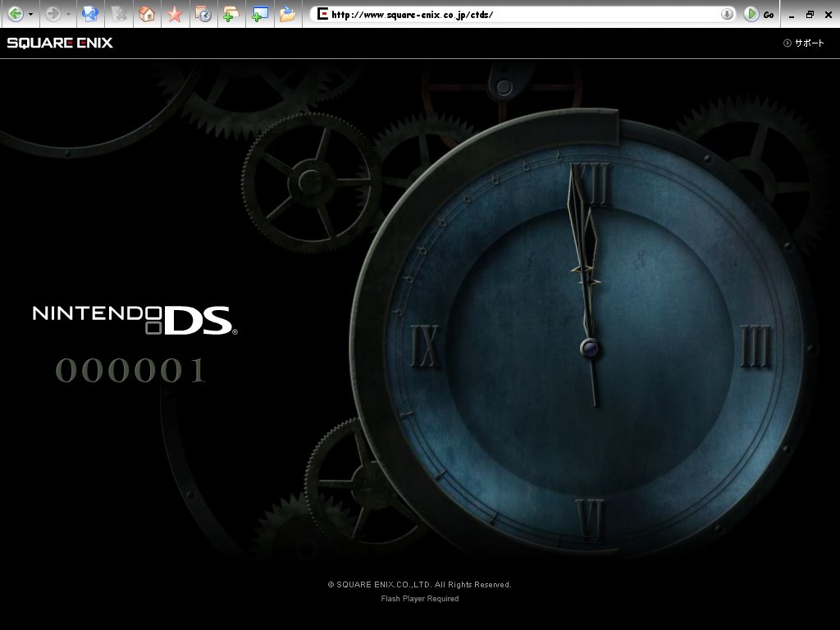
Task: Click the grayed-out Forward arrow button
Action: point(52,14)
